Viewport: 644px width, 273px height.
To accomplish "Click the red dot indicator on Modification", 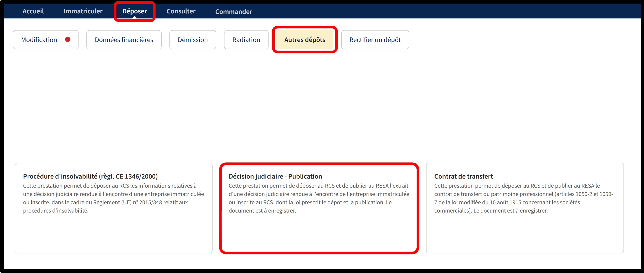I will tap(68, 40).
